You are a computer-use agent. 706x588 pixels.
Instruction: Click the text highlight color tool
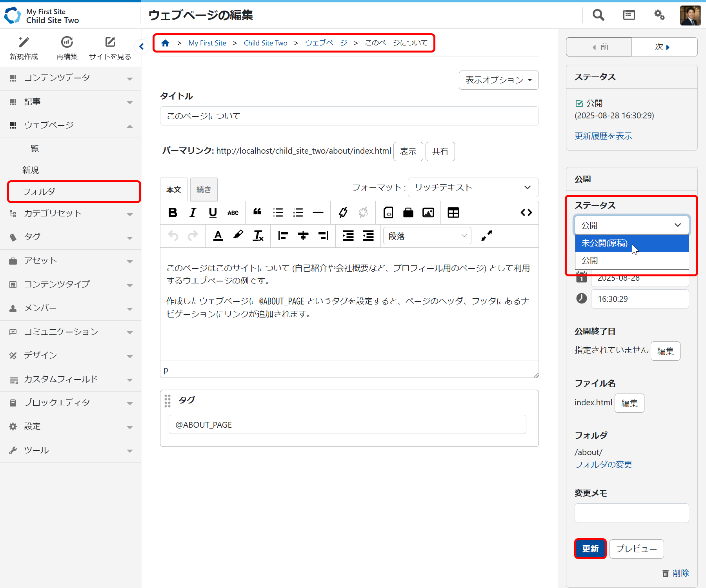tap(238, 236)
